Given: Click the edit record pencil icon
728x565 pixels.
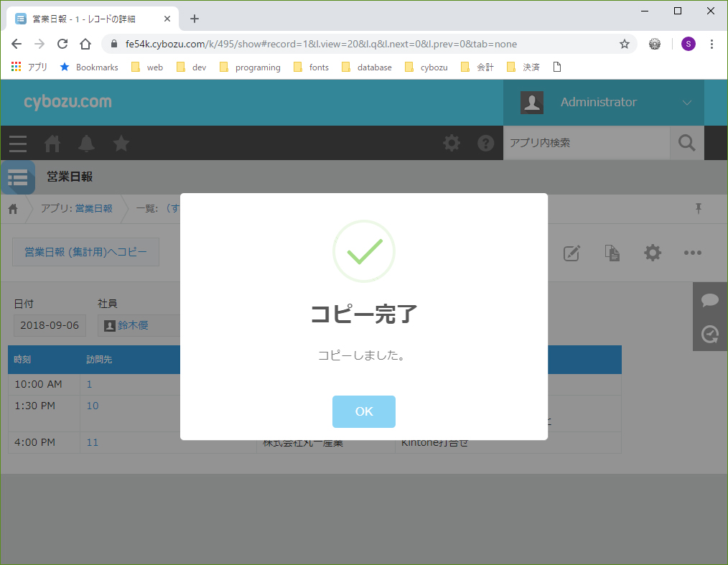Looking at the screenshot, I should pos(571,253).
